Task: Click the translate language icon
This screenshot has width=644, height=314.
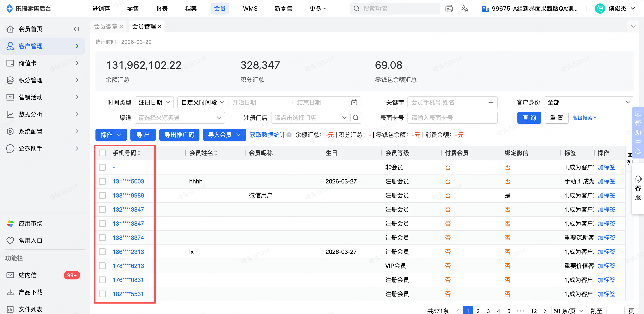Action: [464, 9]
